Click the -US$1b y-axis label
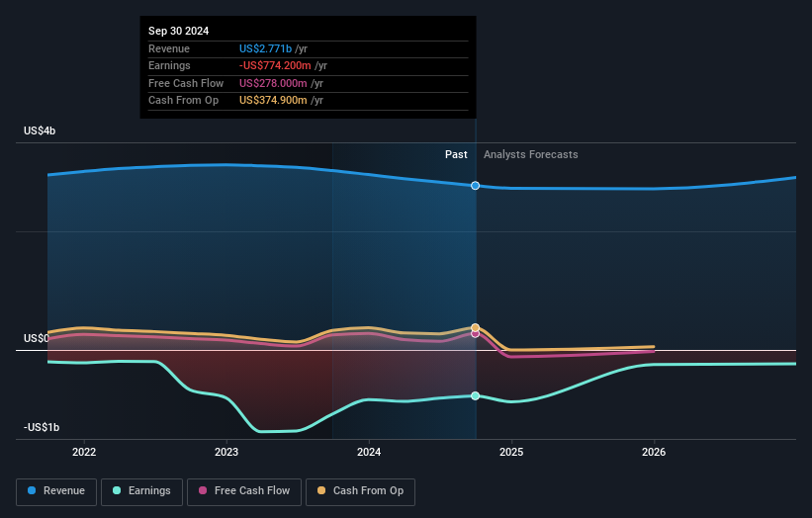812x518 pixels. pyautogui.click(x=42, y=427)
